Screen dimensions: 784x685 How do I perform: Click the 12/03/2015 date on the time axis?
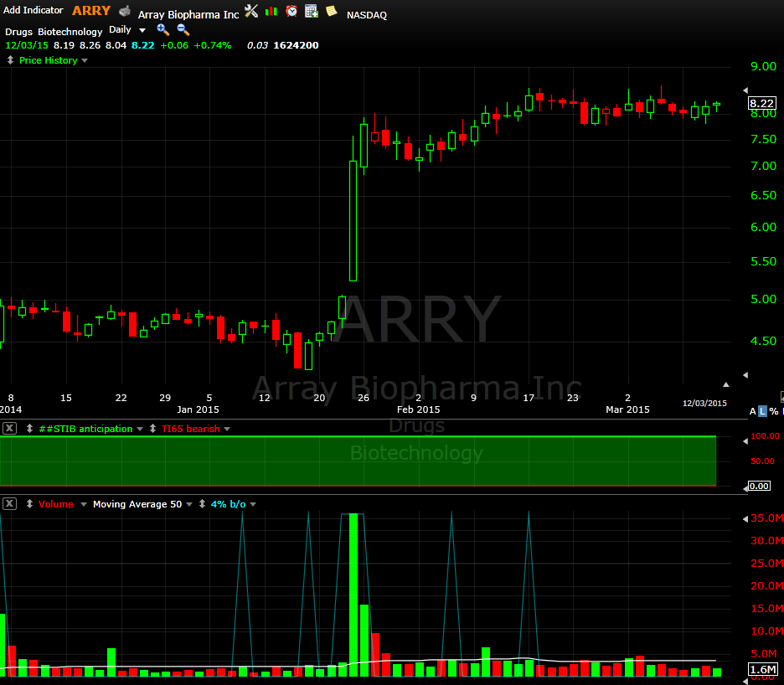click(704, 403)
